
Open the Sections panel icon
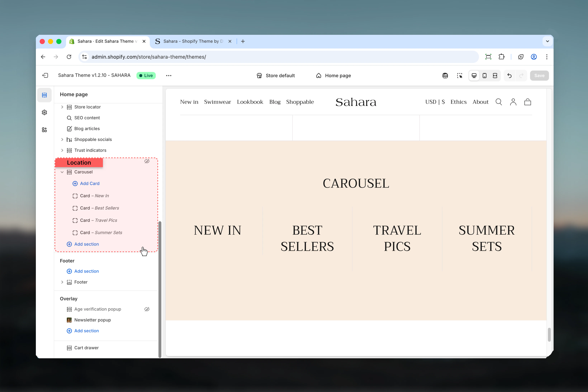(44, 95)
